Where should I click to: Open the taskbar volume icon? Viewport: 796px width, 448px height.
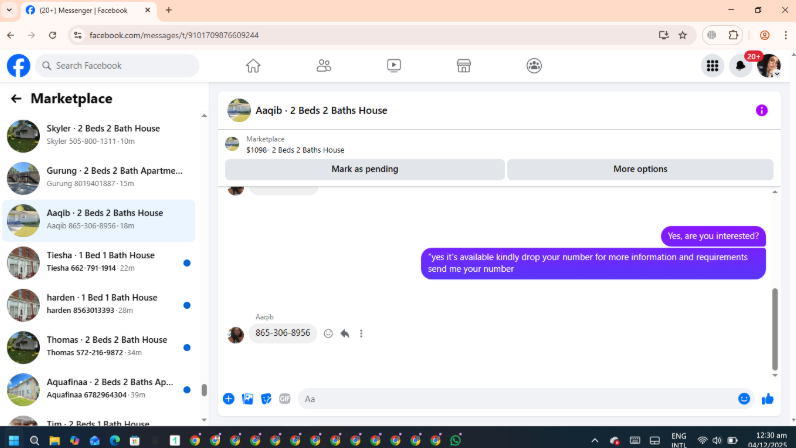717,440
